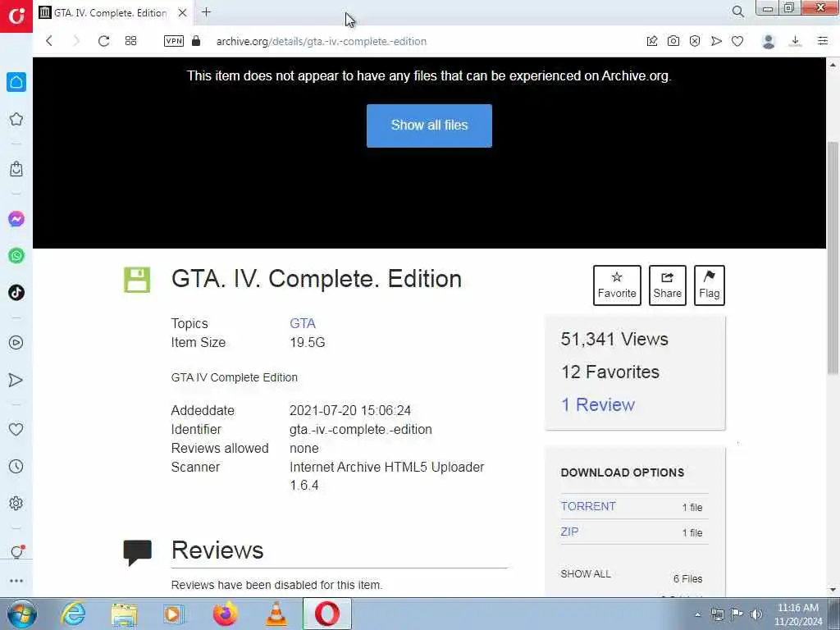Open the Downloads arrow icon
Screen dimensions: 840x630
(x=796, y=41)
